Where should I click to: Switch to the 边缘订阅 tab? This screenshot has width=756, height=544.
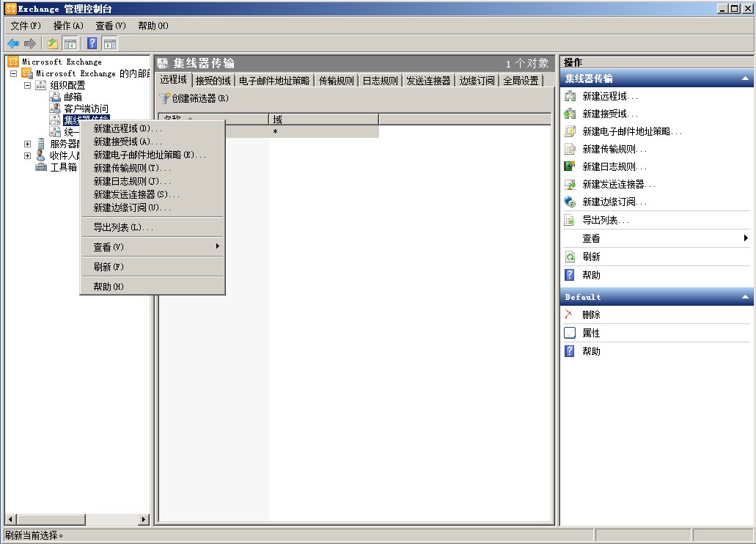point(477,81)
